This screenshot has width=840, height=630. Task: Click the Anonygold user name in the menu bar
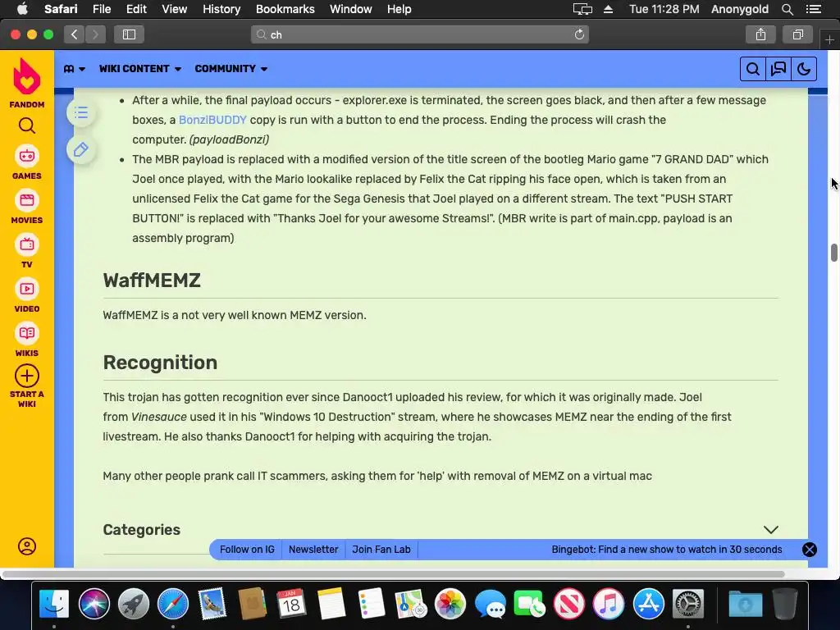point(740,9)
